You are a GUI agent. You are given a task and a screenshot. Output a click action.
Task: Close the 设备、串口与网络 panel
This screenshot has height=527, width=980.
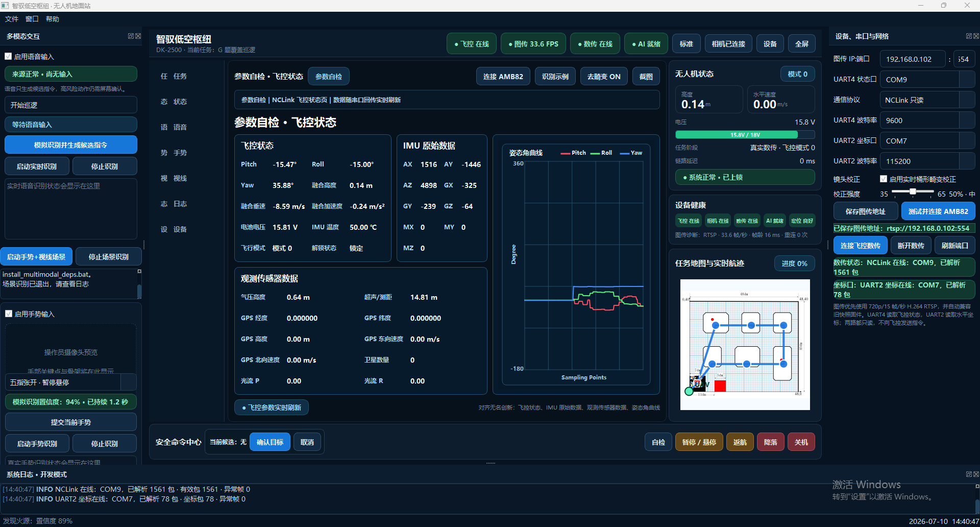(x=976, y=36)
